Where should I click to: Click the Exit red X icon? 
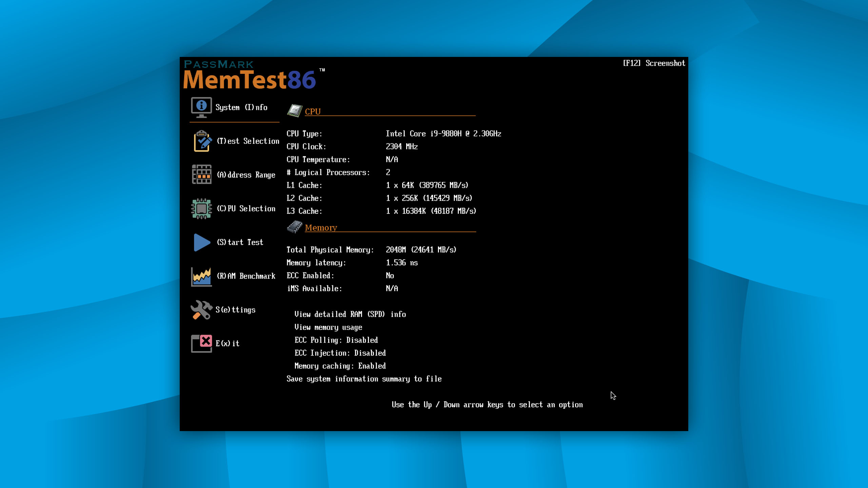[x=202, y=343]
